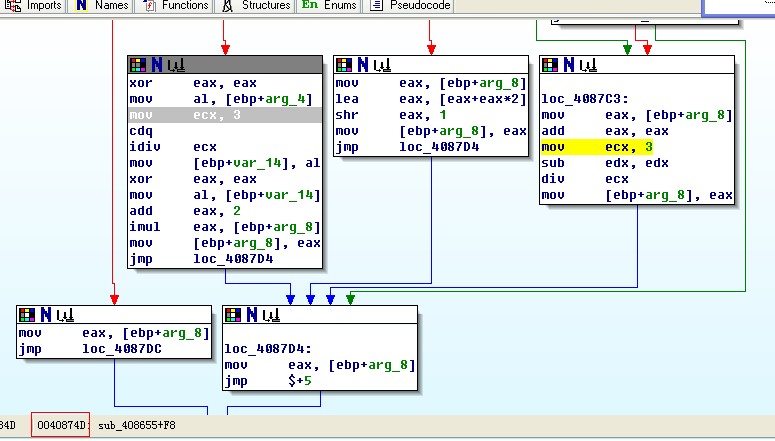Click the N icon on the loc_4087C3 block
The width and height of the screenshot is (775, 441).
point(567,65)
